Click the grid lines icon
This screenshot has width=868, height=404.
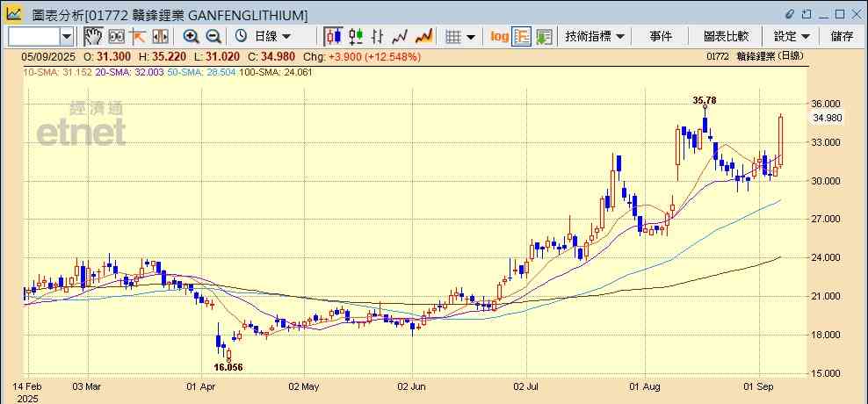point(453,37)
